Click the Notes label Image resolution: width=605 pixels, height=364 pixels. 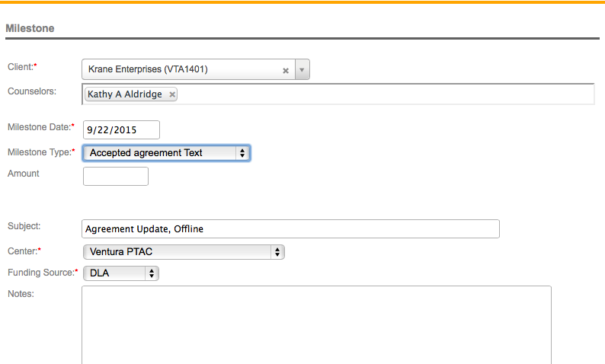pyautogui.click(x=21, y=293)
